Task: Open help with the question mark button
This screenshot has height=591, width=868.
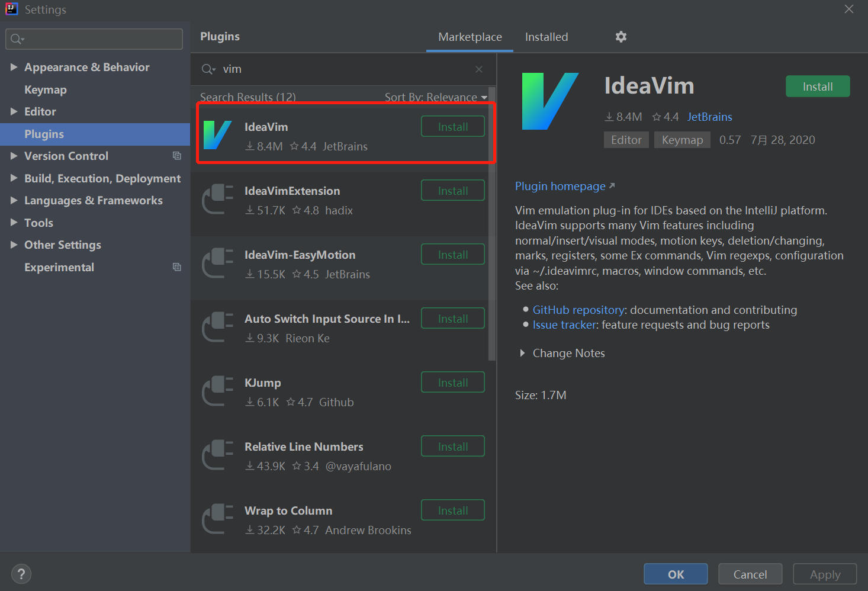Action: point(21,574)
